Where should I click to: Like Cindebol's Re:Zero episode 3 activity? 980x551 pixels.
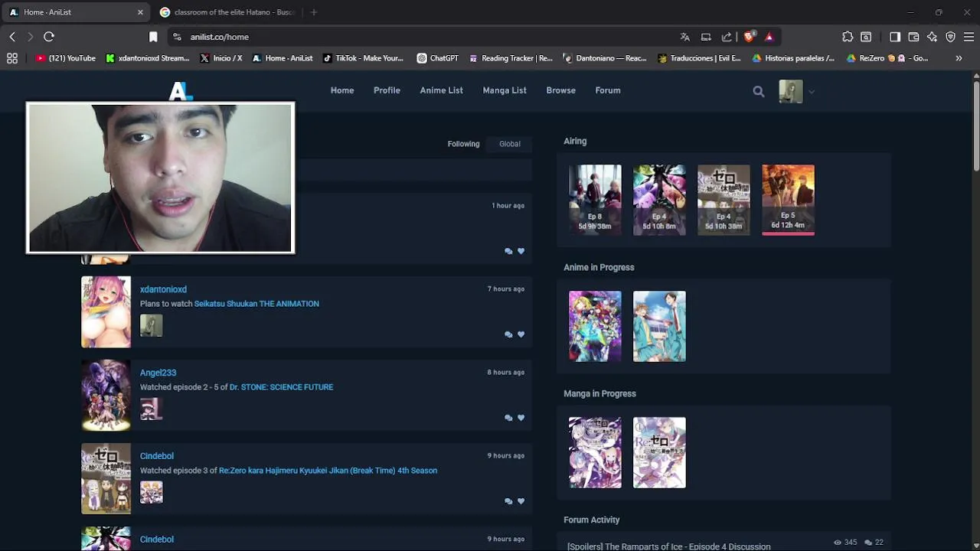pyautogui.click(x=521, y=501)
